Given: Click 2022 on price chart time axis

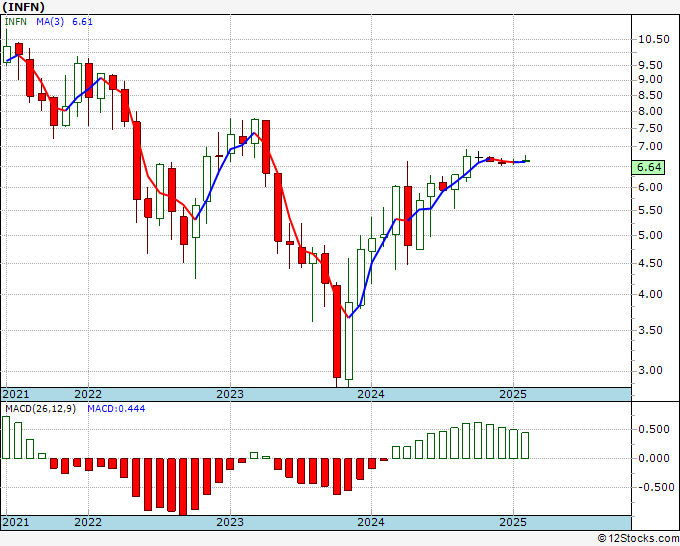Looking at the screenshot, I should (x=88, y=394).
